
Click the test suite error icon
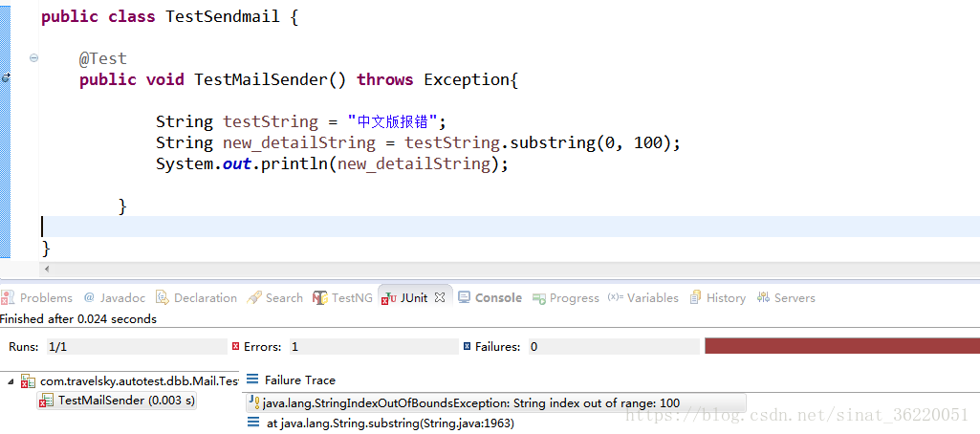tap(28, 380)
